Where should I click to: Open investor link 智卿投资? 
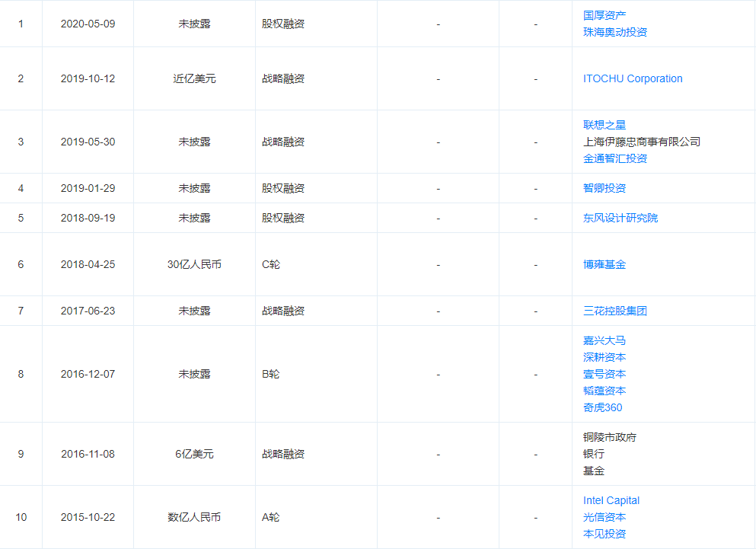point(604,188)
